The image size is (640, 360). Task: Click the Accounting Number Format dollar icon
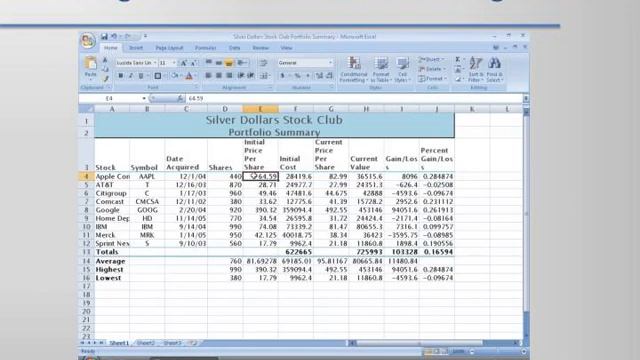pos(282,76)
